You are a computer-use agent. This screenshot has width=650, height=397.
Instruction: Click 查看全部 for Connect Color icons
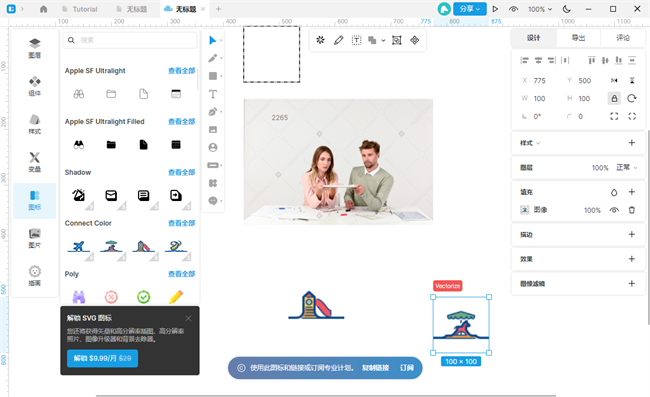tap(181, 223)
